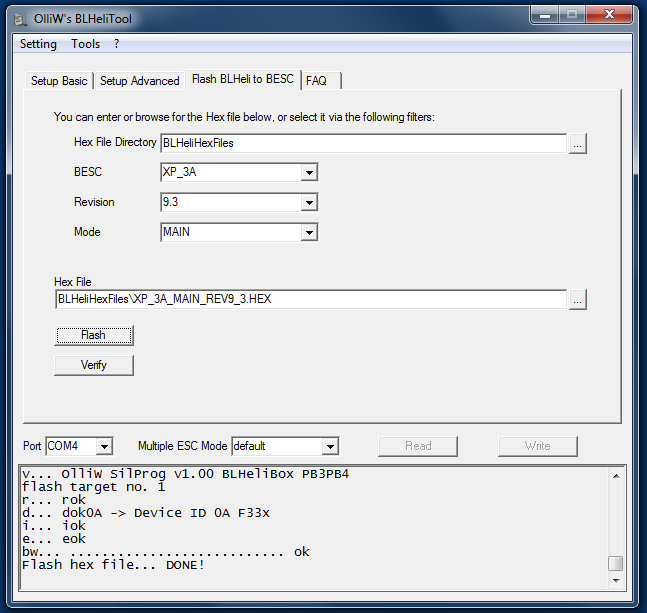Switch to the Setup Basic tab
The width and height of the screenshot is (647, 613).
59,81
